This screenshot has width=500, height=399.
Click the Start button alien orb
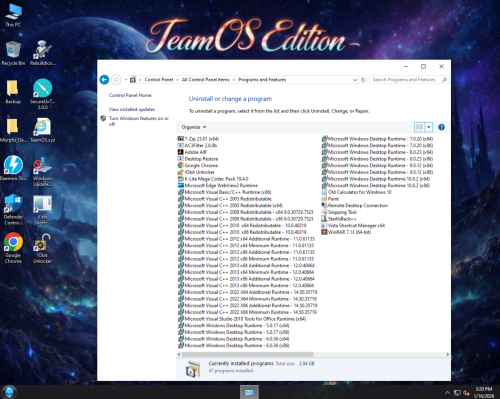point(9,392)
